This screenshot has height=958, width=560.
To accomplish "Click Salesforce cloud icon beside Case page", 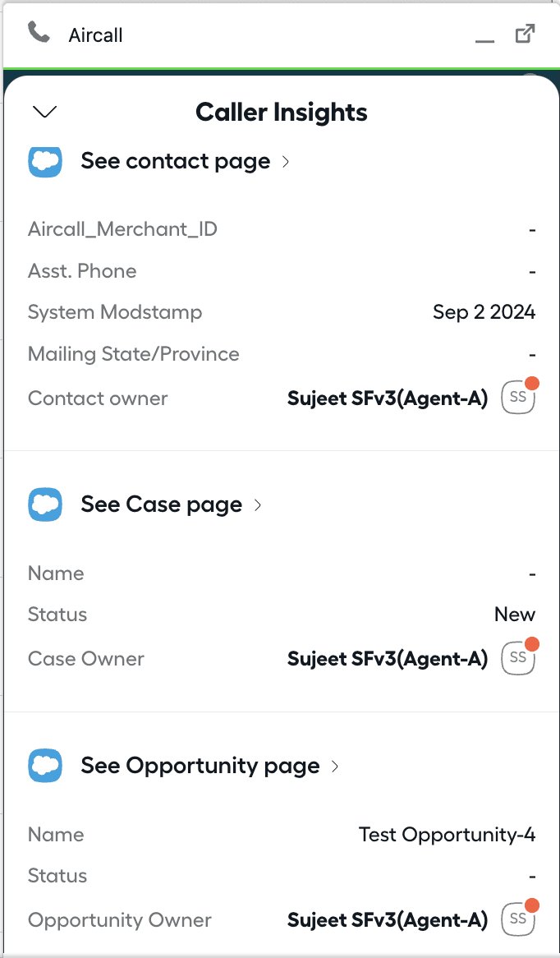I will pyautogui.click(x=45, y=504).
